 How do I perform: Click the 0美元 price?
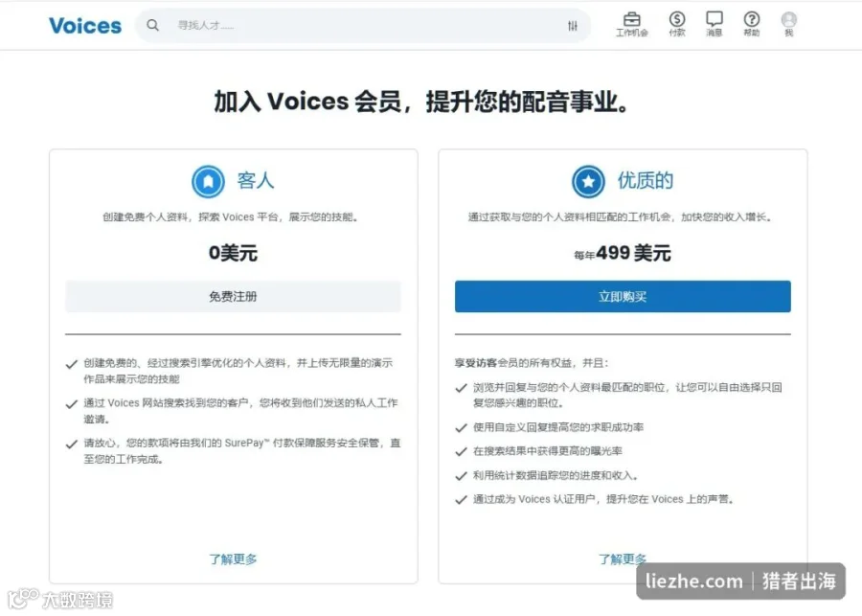coord(233,253)
